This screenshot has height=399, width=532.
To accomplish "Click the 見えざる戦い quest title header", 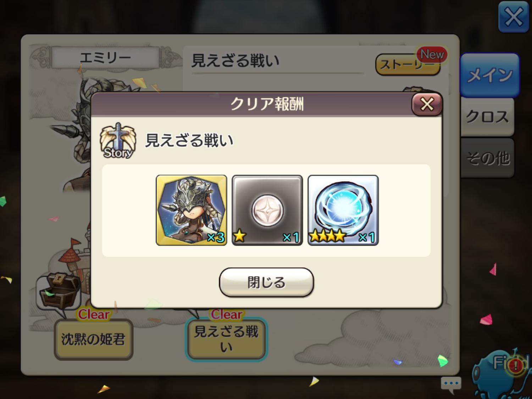I will (235, 61).
